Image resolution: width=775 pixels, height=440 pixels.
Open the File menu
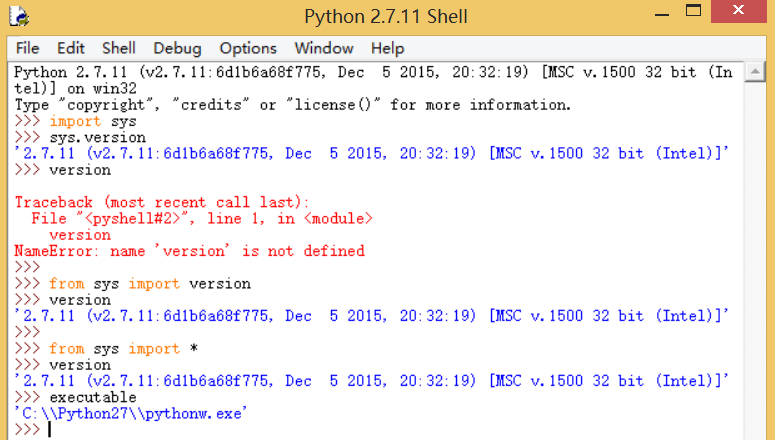[27, 48]
